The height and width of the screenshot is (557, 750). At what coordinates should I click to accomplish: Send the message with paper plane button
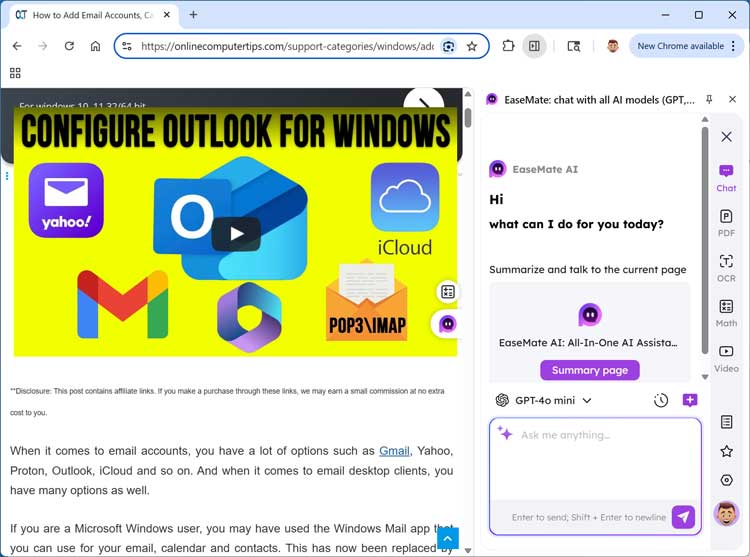pyautogui.click(x=683, y=517)
